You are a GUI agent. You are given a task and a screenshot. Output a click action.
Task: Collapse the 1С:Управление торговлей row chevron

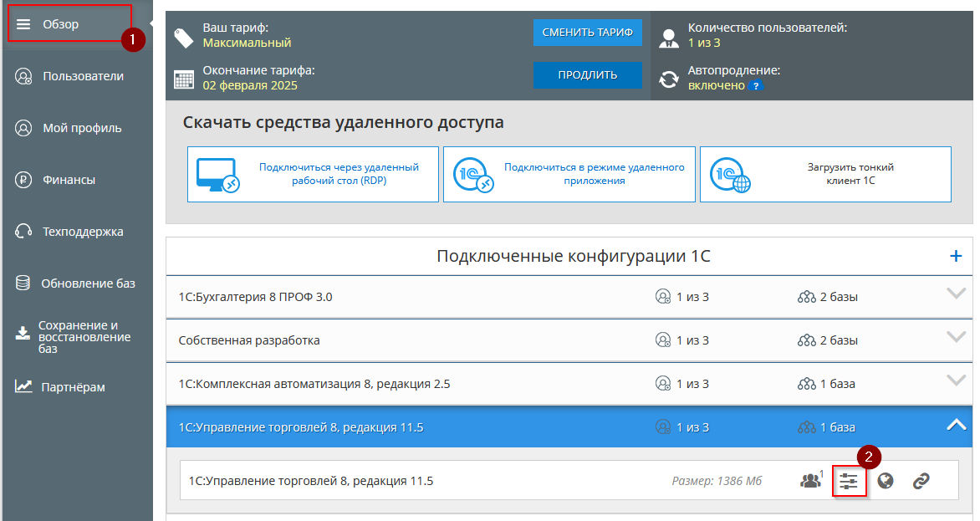click(x=956, y=425)
